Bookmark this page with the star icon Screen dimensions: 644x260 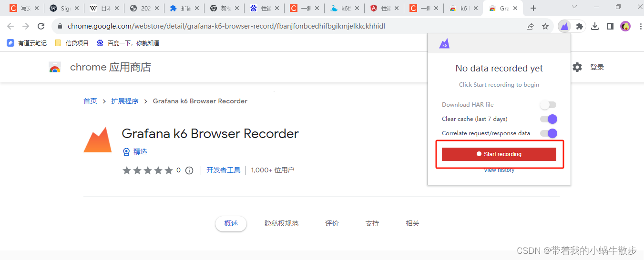(x=545, y=27)
